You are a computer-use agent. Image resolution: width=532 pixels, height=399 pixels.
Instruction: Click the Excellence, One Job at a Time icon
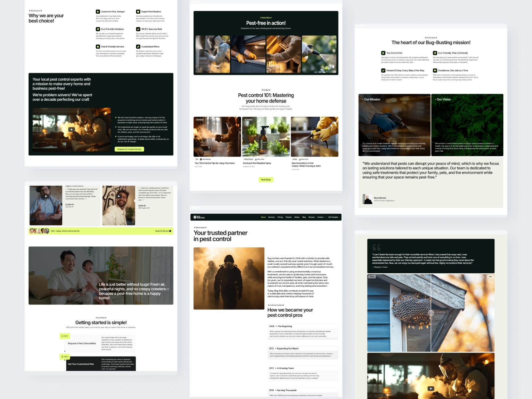[x=435, y=70]
